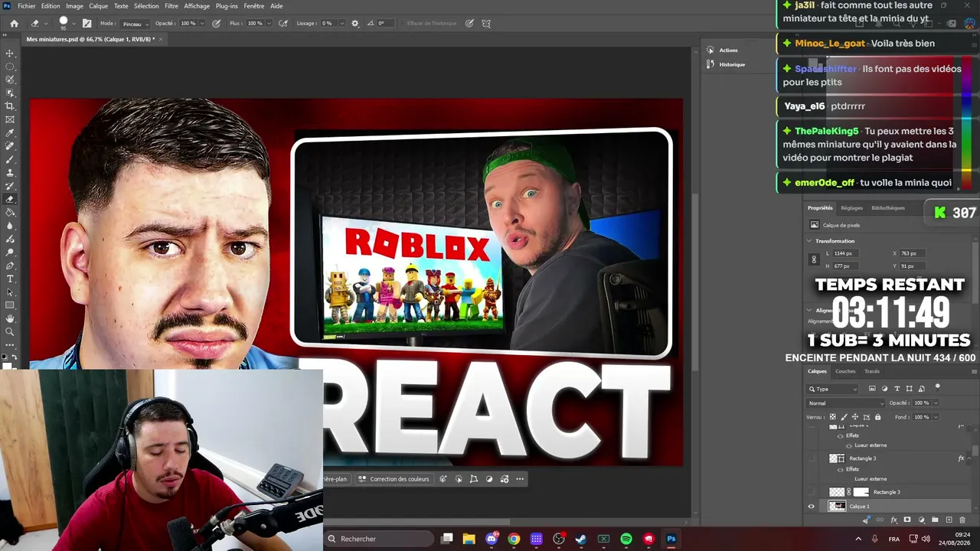Go to the Photoshop home screen
Screen dimensions: 980x551
click(14, 24)
